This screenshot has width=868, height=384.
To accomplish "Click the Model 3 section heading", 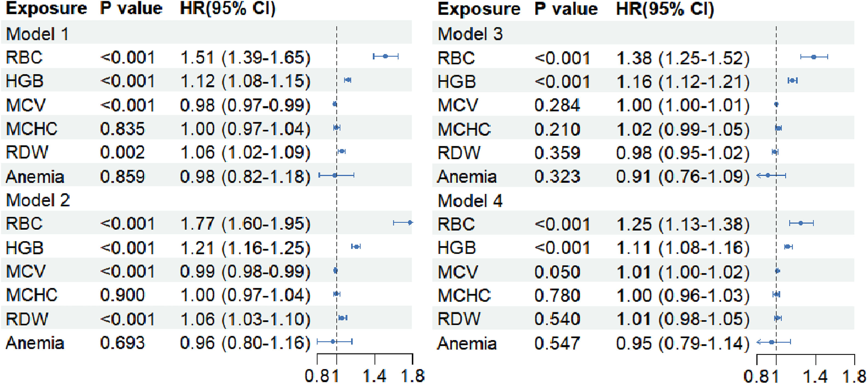I will [470, 34].
